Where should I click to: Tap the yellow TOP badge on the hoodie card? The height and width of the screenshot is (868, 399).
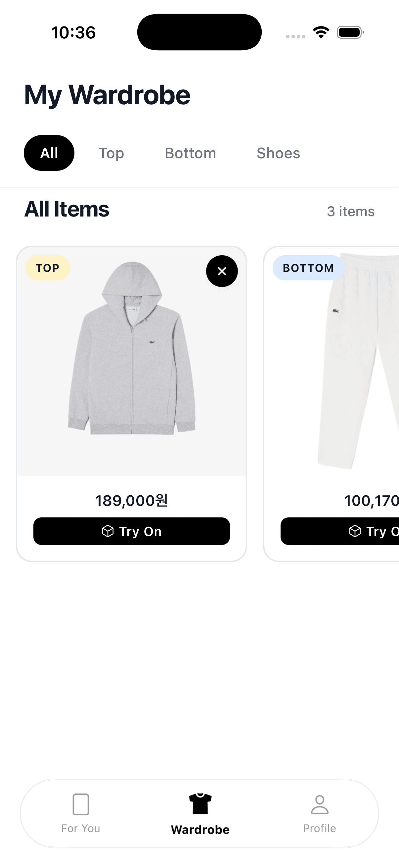point(47,267)
